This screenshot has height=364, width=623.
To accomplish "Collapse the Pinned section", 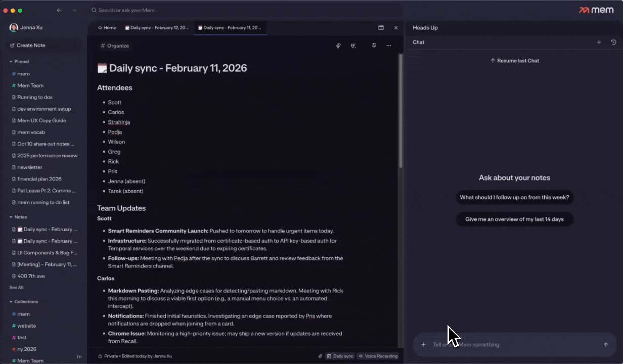I will tap(19, 62).
